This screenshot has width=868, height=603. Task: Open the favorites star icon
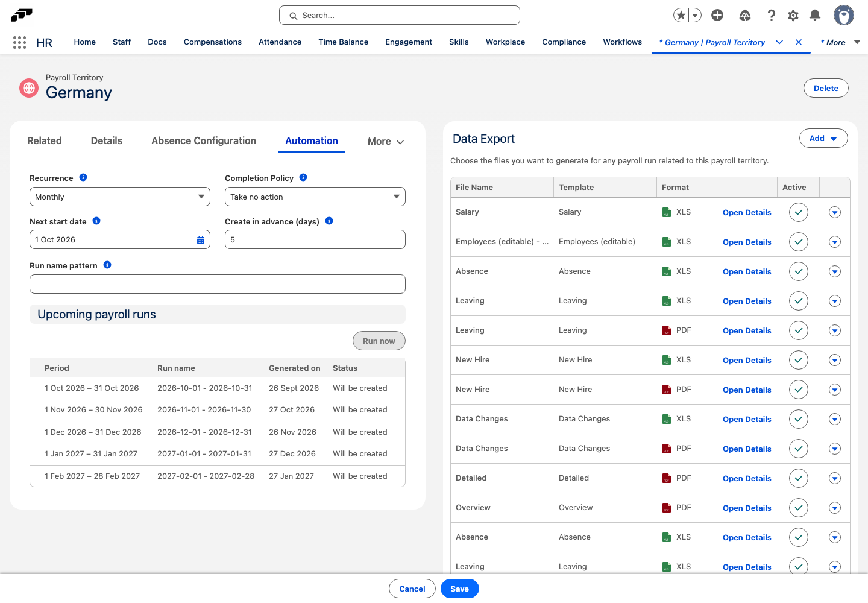(x=681, y=15)
